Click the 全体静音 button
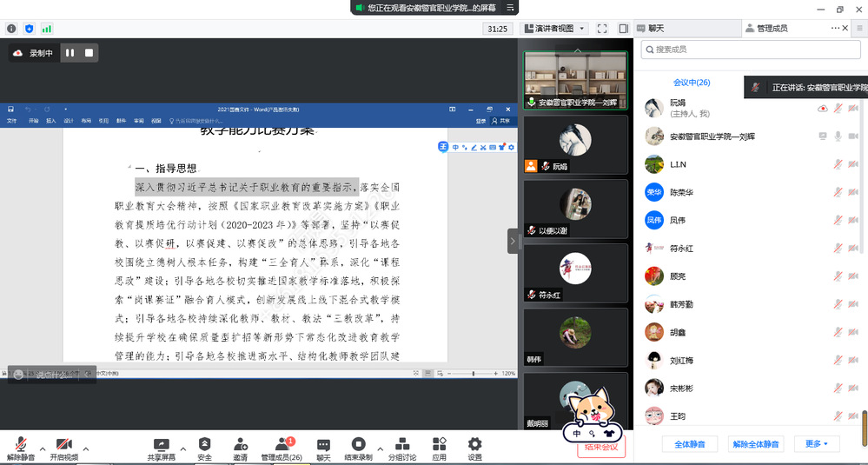 click(x=689, y=444)
